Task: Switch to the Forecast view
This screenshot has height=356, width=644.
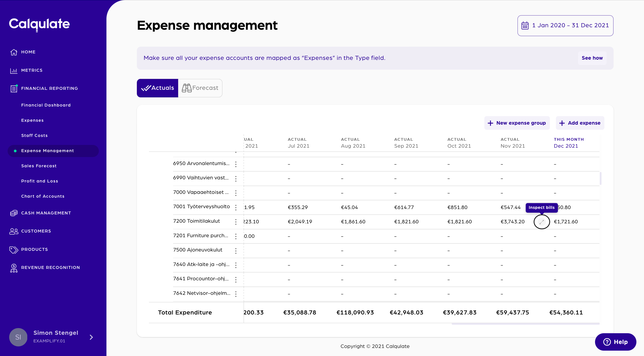Action: point(200,88)
